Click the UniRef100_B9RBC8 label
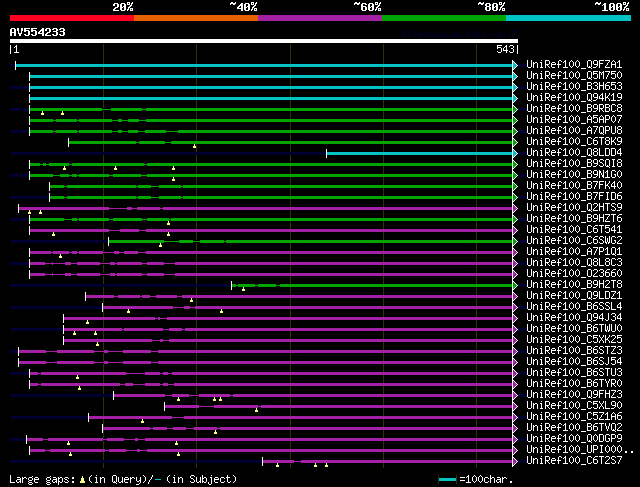Viewport: 640px width, 487px height. pos(574,109)
